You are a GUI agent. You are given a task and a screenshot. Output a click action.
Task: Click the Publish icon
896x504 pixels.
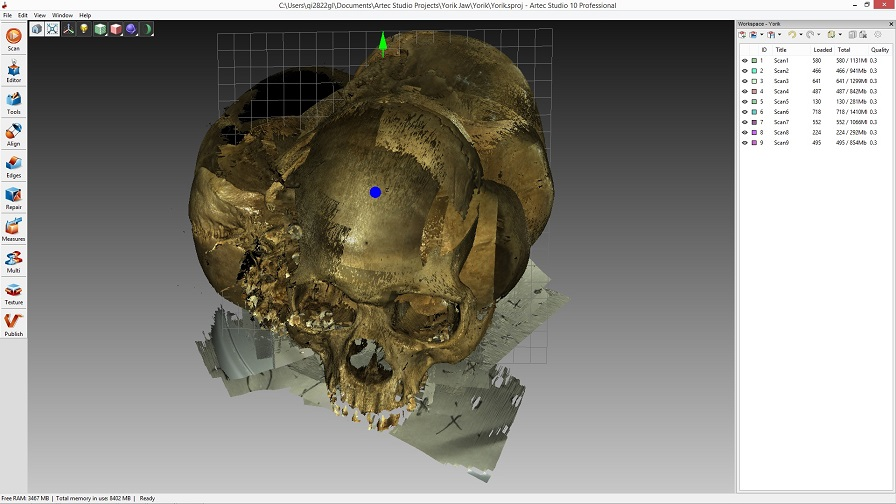pos(13,324)
